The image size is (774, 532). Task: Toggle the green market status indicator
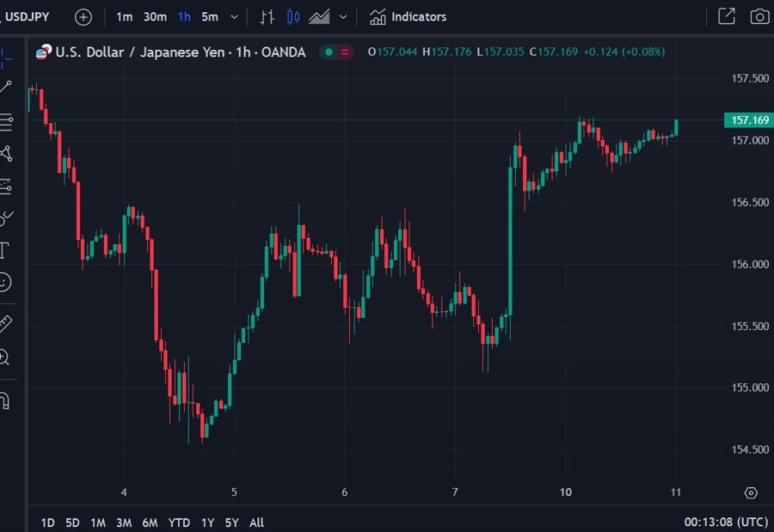pos(328,52)
